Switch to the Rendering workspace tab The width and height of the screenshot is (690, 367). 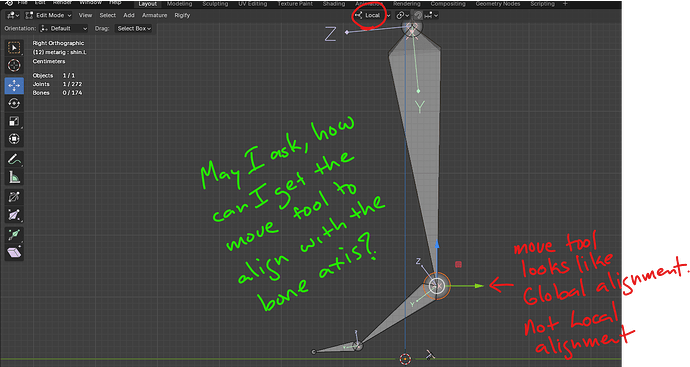[x=407, y=4]
